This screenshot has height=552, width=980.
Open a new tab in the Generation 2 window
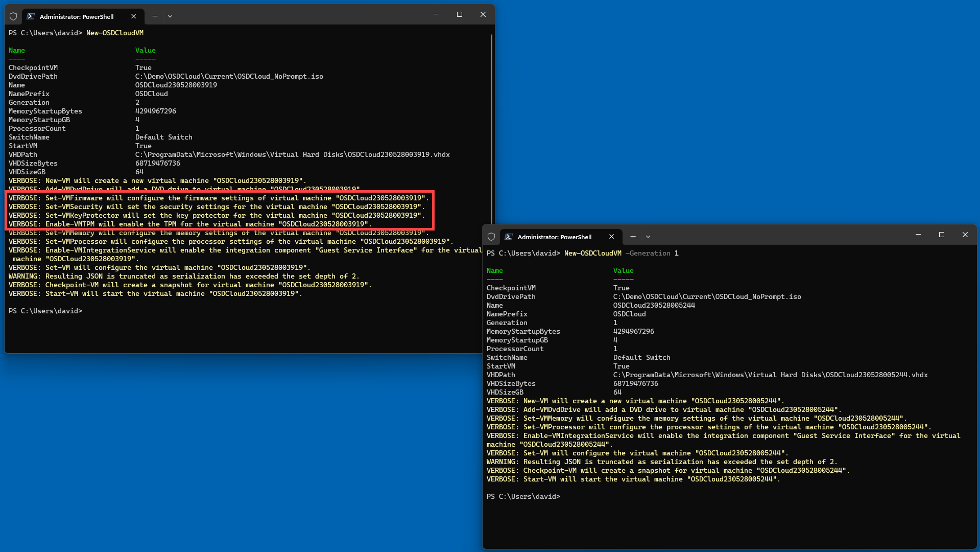point(155,16)
